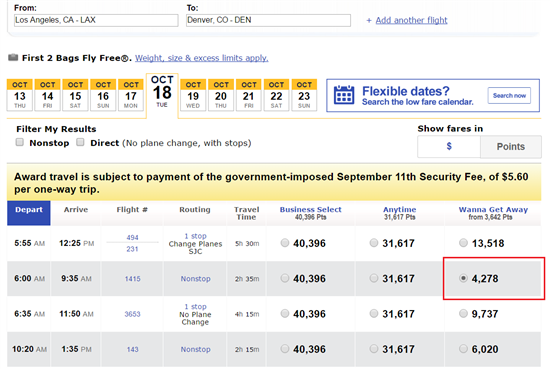Switch fare display to Points
This screenshot has height=369, width=550.
(511, 147)
